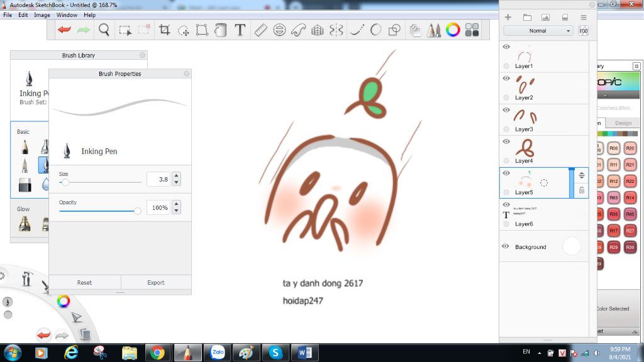Image resolution: width=644 pixels, height=362 pixels.
Task: Increase brush Size with the up arrow
Action: pyautogui.click(x=176, y=176)
